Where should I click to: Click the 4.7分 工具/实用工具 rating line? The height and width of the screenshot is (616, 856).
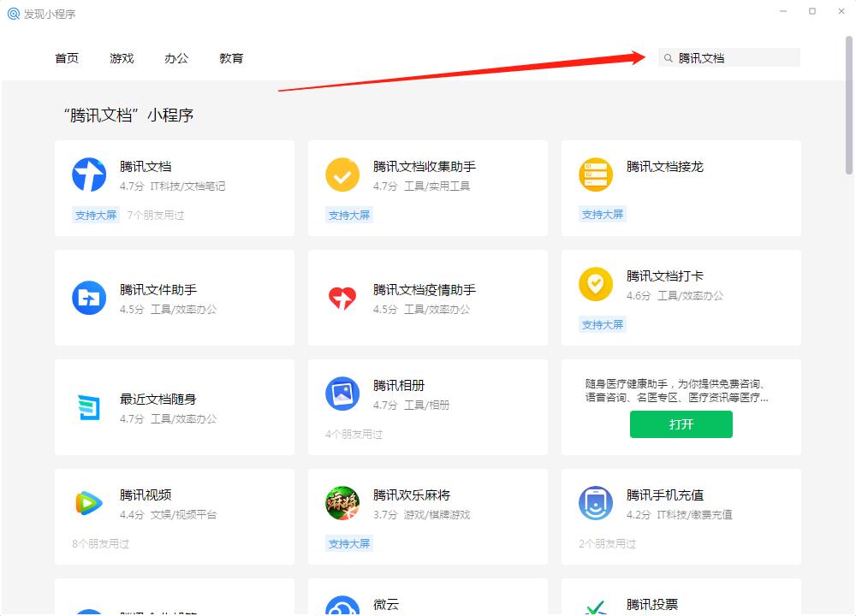tap(421, 186)
